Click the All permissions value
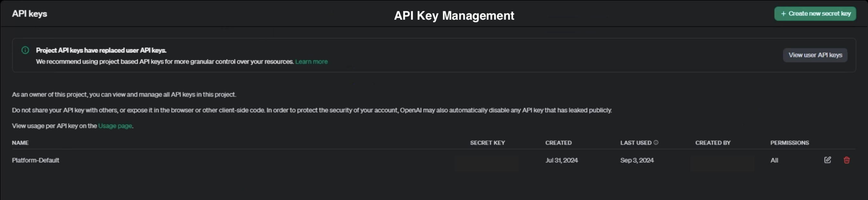Screen dimensions: 868x200 [774, 160]
